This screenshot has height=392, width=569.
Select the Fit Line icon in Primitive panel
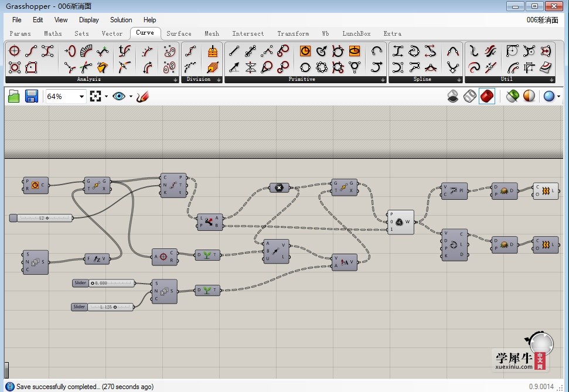(x=250, y=51)
